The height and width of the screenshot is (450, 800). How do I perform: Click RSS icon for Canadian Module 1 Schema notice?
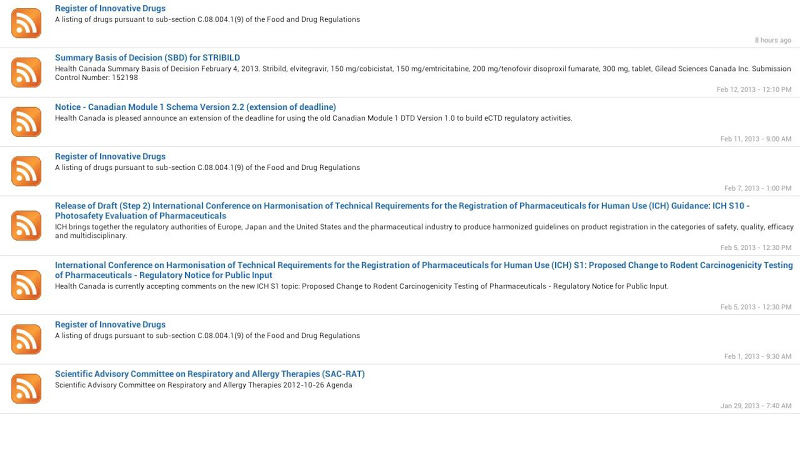[26, 122]
